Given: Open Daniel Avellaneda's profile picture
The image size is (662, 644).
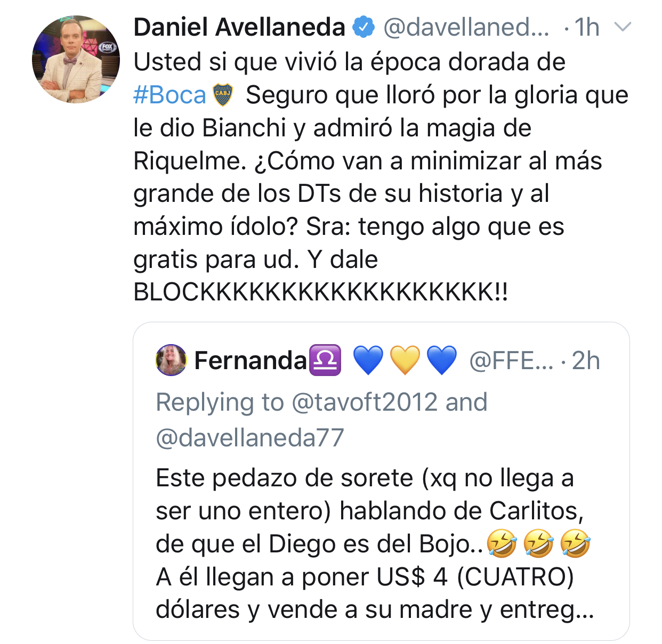Looking at the screenshot, I should coord(76,59).
